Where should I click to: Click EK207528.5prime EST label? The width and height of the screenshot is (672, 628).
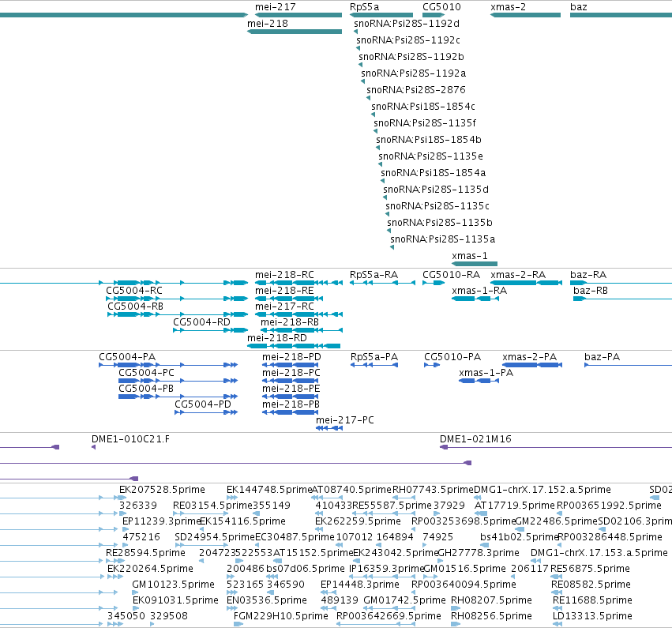162,490
